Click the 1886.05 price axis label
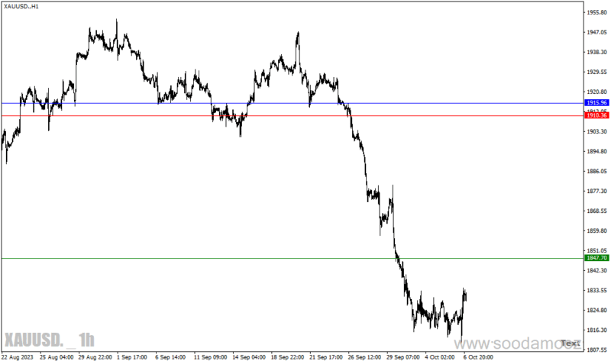The height and width of the screenshot is (364, 611). click(597, 171)
